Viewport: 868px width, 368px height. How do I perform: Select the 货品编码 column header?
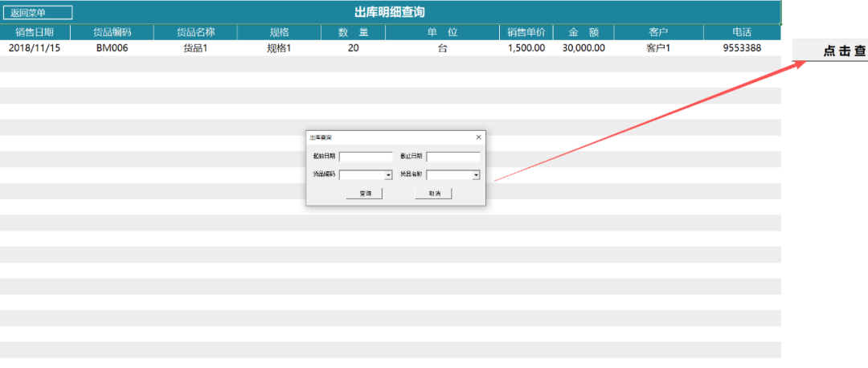pyautogui.click(x=112, y=32)
